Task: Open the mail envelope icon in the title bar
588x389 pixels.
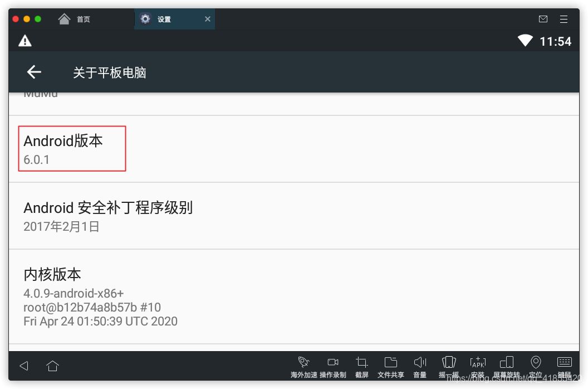Action: [x=543, y=19]
